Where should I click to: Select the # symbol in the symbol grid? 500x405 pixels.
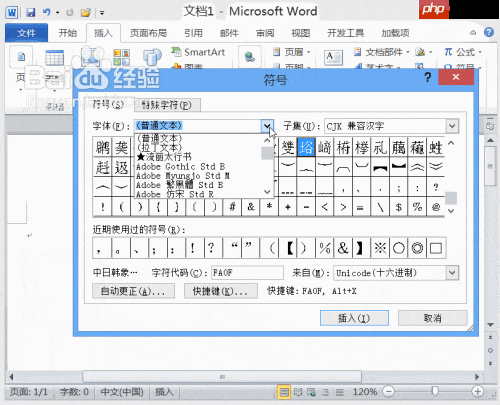coord(232,207)
